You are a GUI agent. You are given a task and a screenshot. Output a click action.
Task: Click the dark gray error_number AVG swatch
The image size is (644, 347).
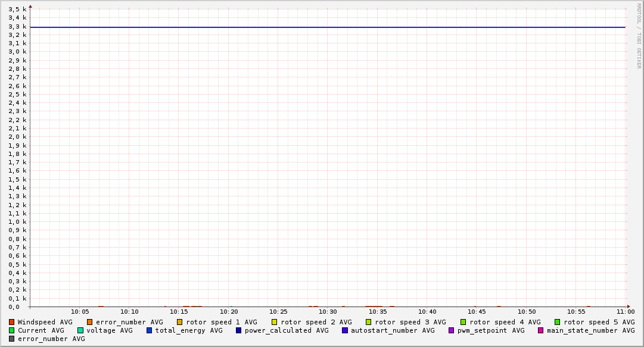(12, 339)
